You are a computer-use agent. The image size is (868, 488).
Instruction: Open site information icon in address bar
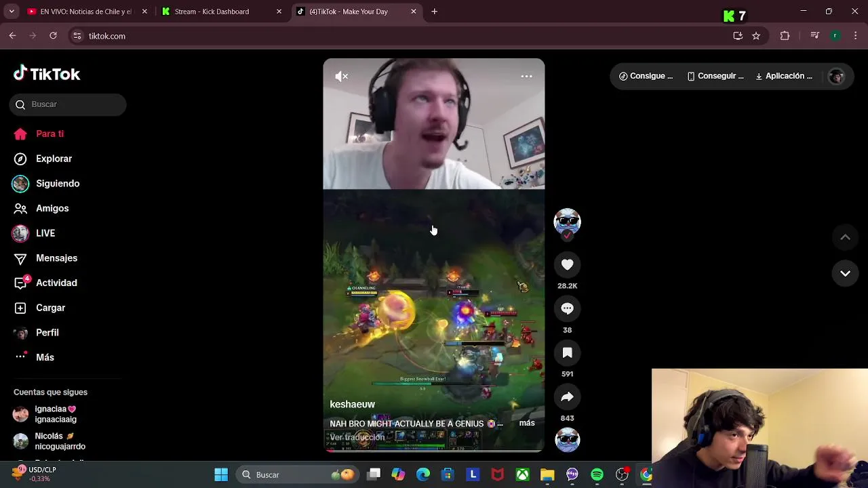tap(77, 36)
